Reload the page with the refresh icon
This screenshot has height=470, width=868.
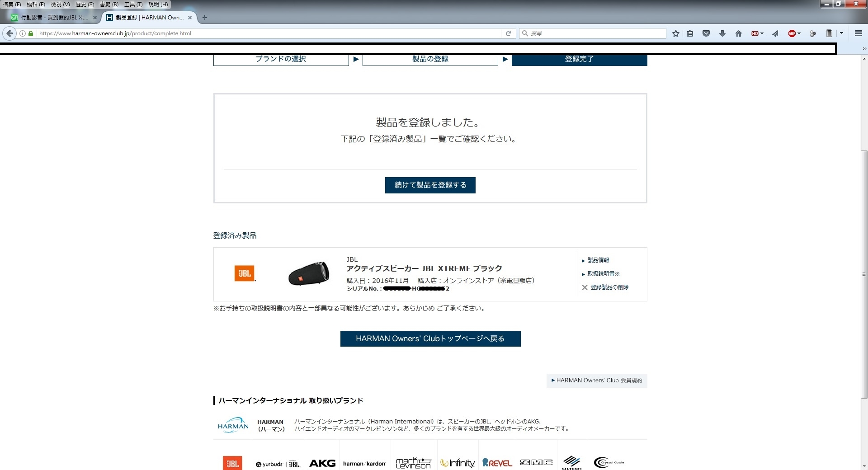(x=508, y=33)
